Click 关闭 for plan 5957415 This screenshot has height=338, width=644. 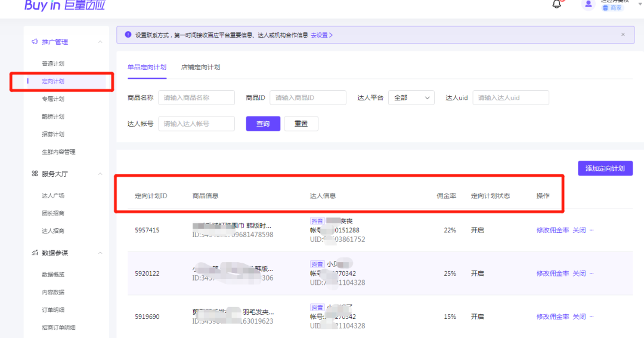(x=579, y=231)
